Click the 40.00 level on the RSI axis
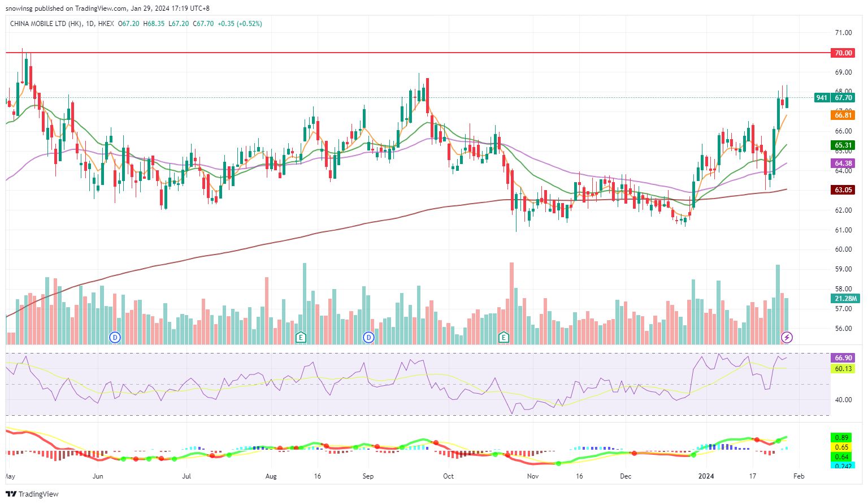 843,400
